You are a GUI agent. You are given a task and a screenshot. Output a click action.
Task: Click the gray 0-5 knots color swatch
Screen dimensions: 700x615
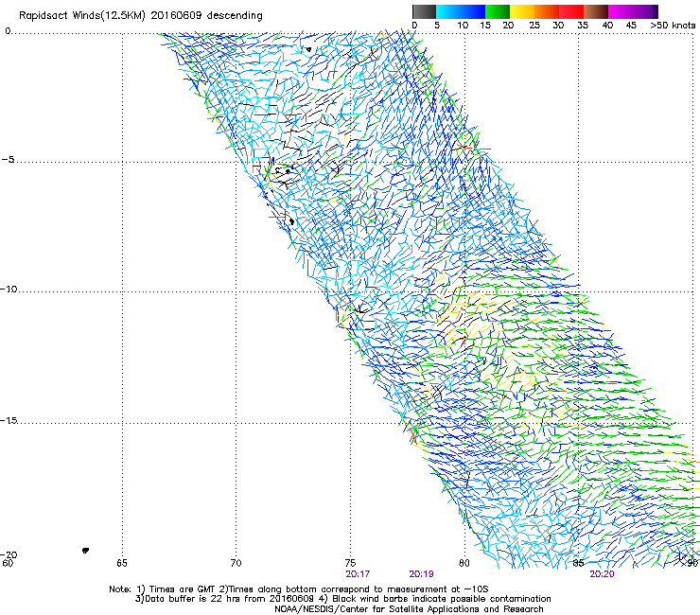coord(424,11)
